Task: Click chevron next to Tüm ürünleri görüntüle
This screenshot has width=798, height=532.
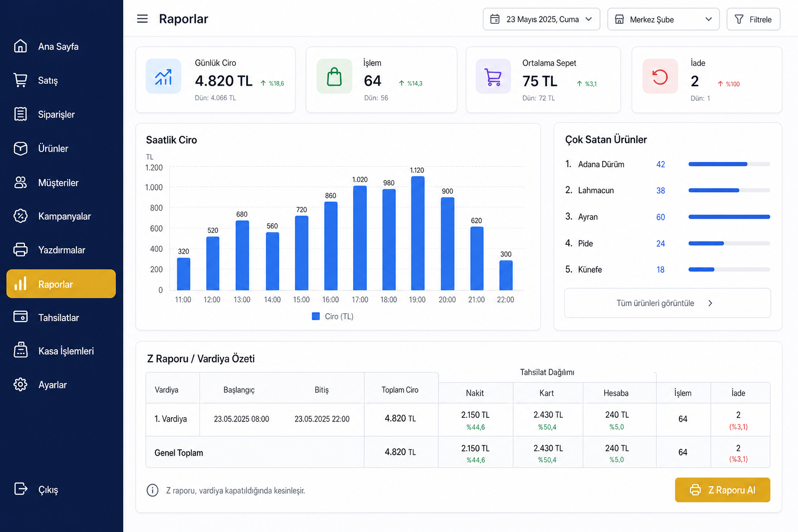Action: tap(710, 303)
